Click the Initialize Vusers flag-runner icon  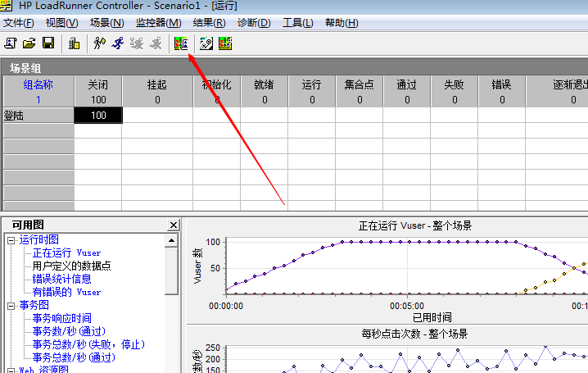click(99, 43)
